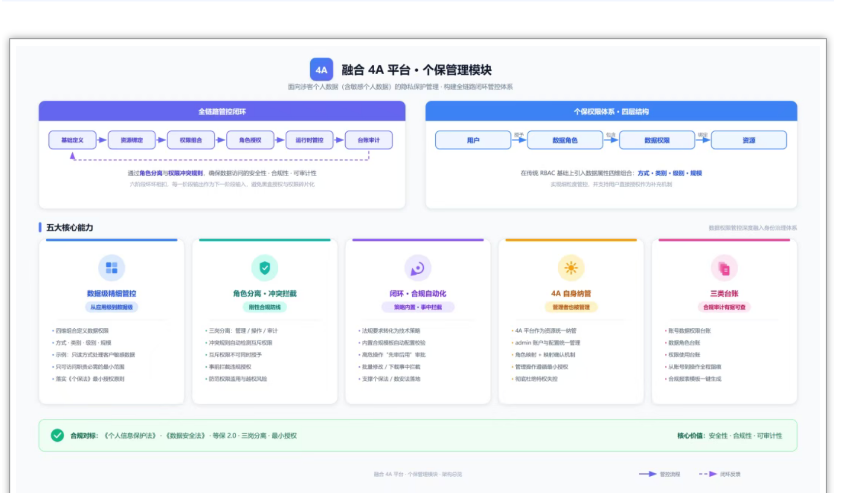Click the 合规审计有据可查 badge
The width and height of the screenshot is (868, 493).
pos(724,307)
